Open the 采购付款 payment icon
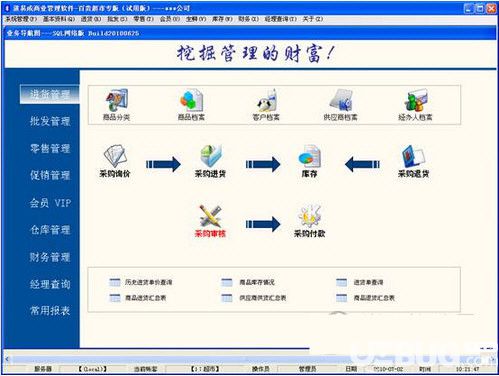The width and height of the screenshot is (499, 376). click(309, 216)
